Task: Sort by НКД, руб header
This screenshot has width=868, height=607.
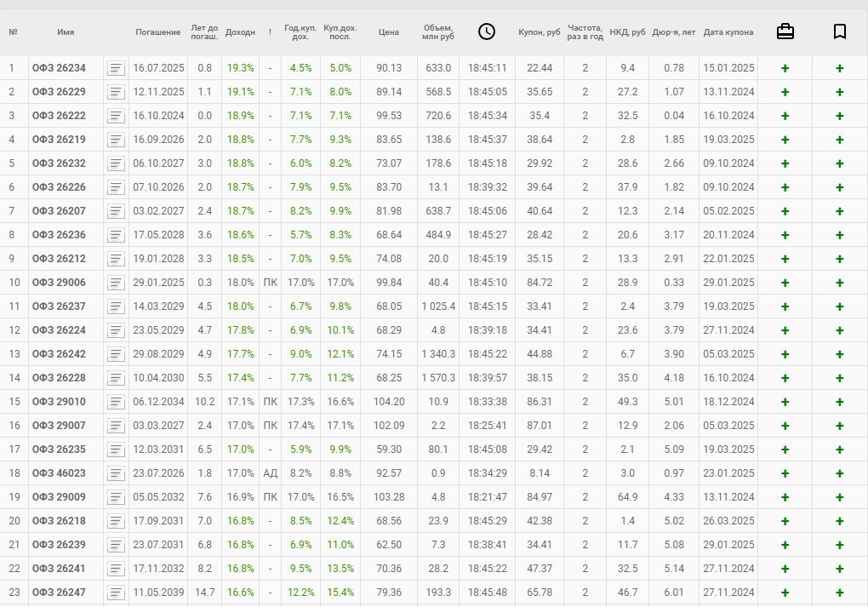Action: [627, 32]
